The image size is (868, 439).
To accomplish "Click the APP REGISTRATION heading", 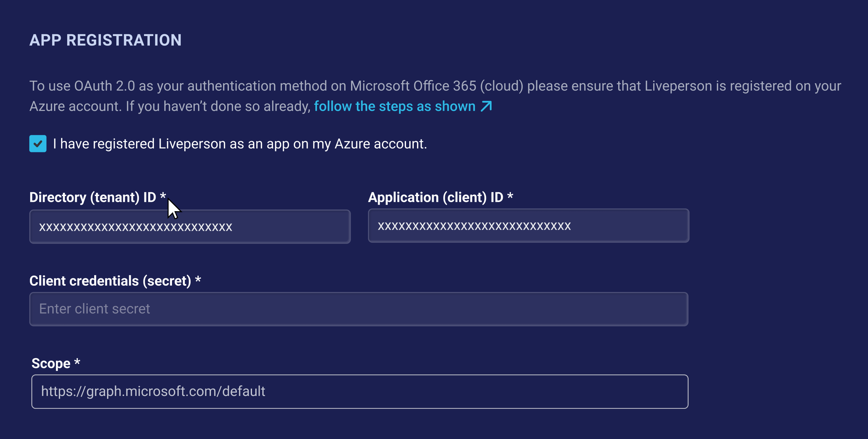I will (105, 40).
